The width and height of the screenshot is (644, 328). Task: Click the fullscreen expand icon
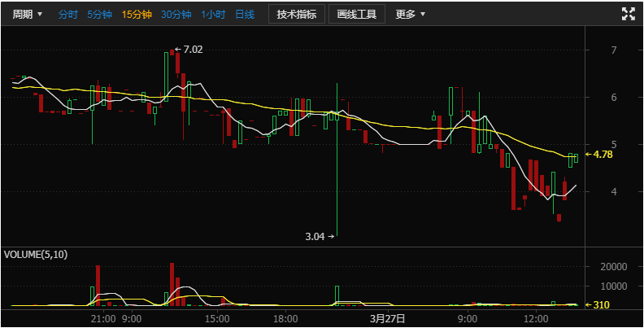coord(629,14)
